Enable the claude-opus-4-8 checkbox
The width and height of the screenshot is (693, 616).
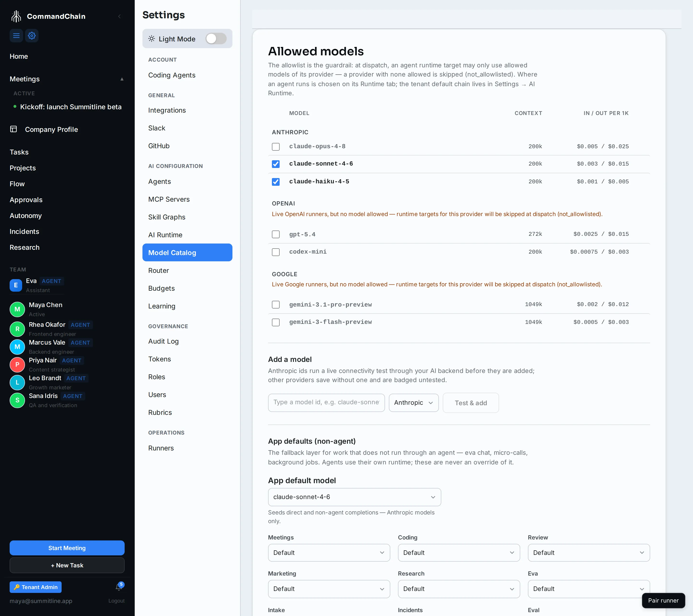[x=276, y=147]
